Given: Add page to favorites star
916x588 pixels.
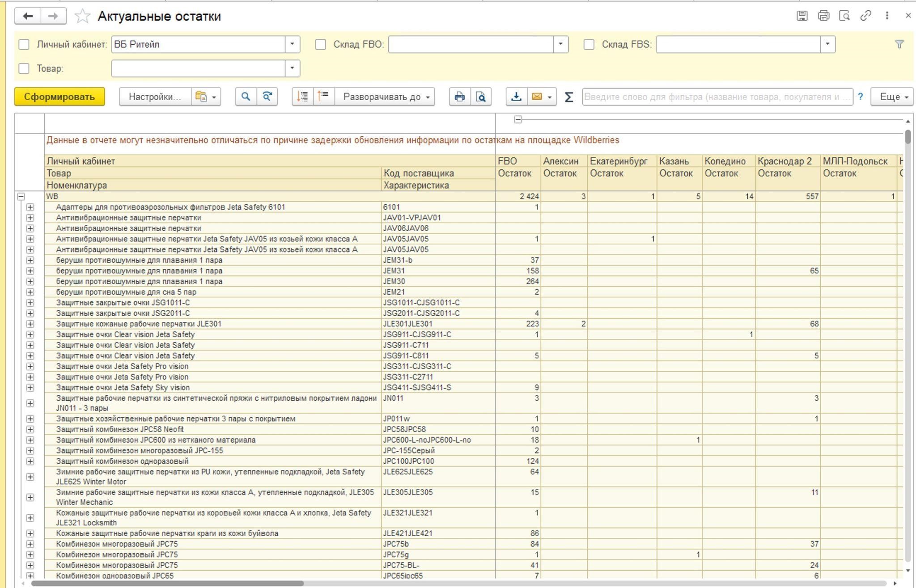Looking at the screenshot, I should [x=82, y=17].
